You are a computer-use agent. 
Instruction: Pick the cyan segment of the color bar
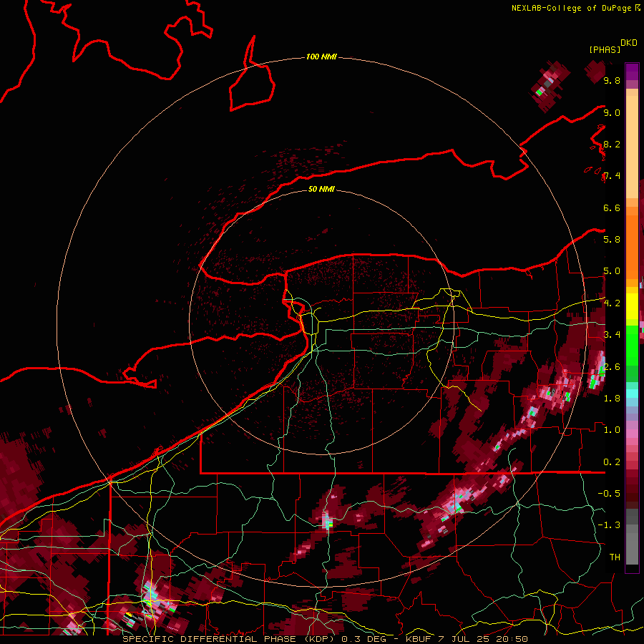[632, 393]
